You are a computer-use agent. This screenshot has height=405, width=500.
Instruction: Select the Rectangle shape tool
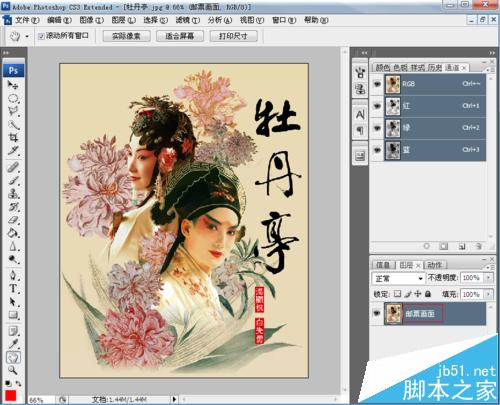[x=13, y=315]
